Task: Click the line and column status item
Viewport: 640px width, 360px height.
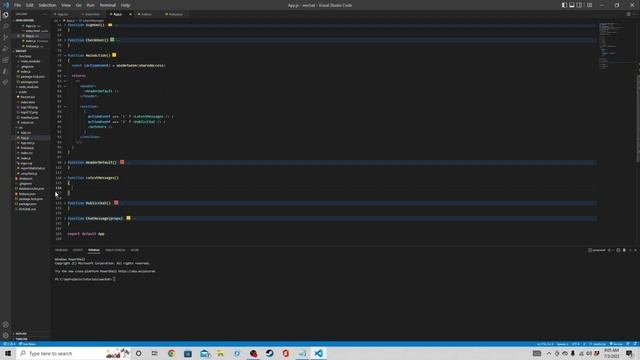Action: 545,344
